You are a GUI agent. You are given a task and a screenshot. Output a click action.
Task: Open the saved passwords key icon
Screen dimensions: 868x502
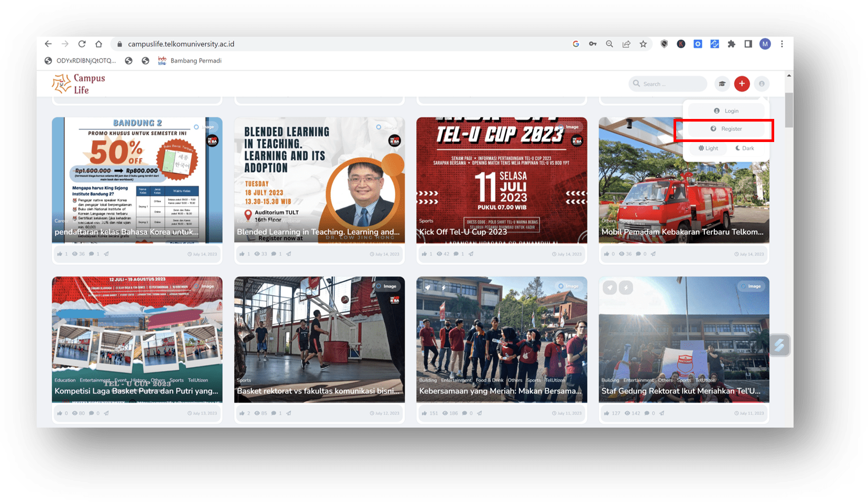pos(593,44)
